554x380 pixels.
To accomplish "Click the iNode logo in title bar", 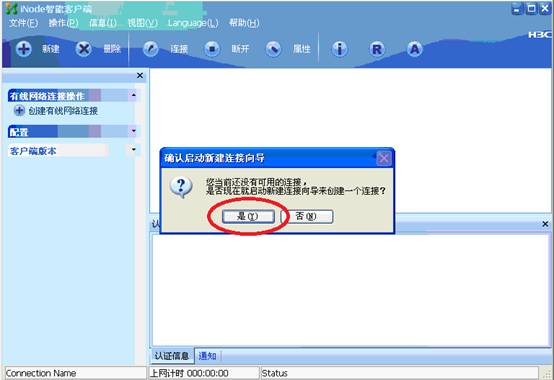I will pos(11,8).
